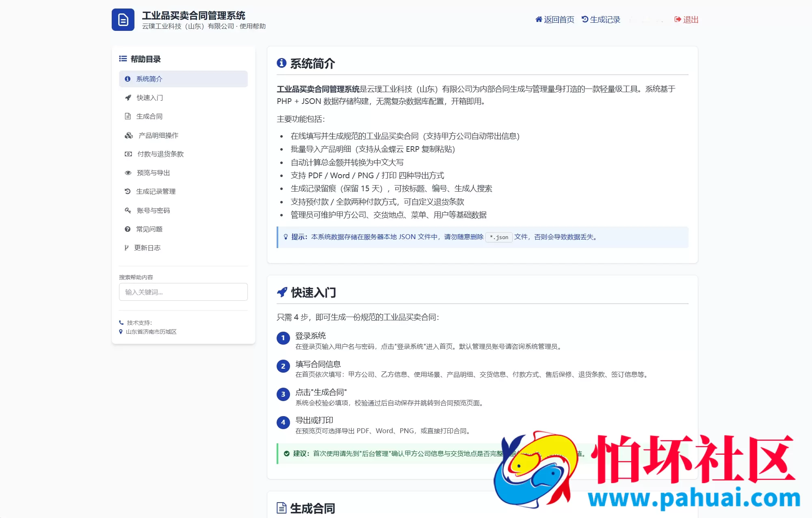Open 生成合同 in the help directory
812x518 pixels.
coord(183,116)
